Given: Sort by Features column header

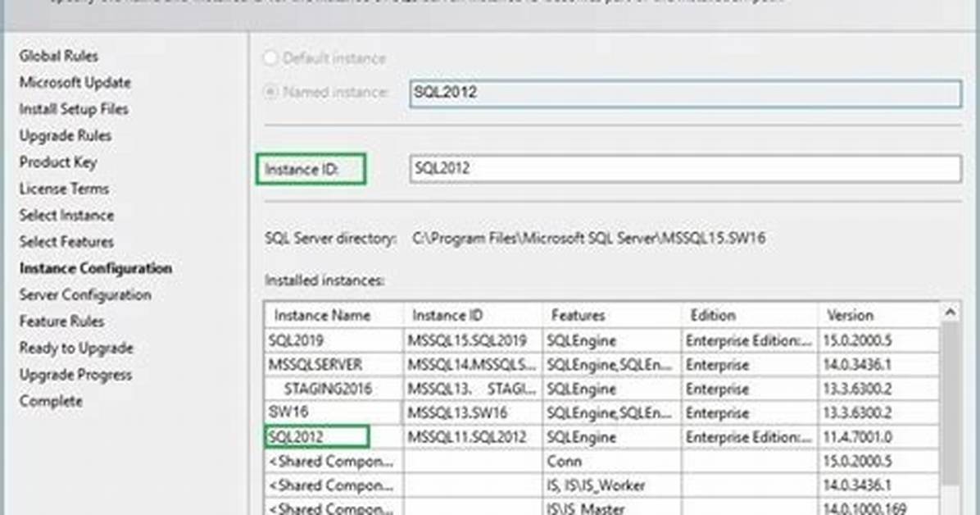Looking at the screenshot, I should click(x=612, y=316).
